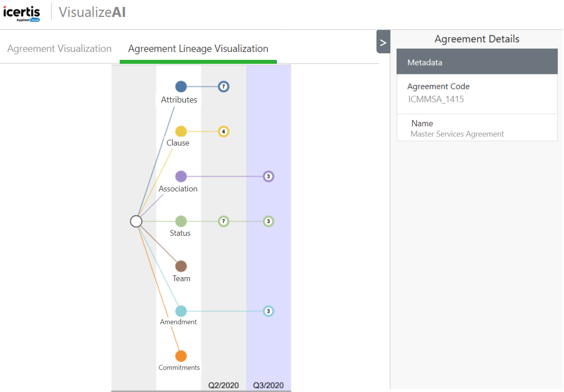
Task: Select Association Q3/2020 marker showing 3
Action: (268, 177)
